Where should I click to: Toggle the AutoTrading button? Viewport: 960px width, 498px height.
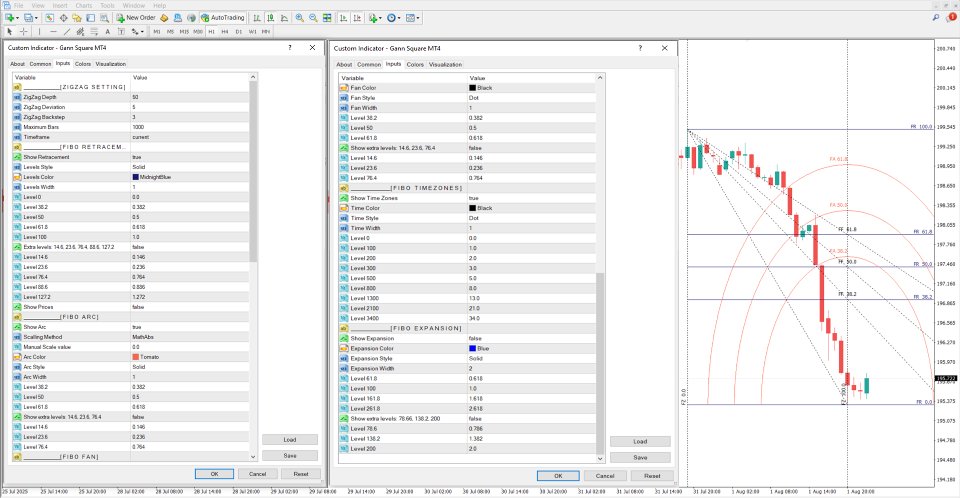point(222,18)
